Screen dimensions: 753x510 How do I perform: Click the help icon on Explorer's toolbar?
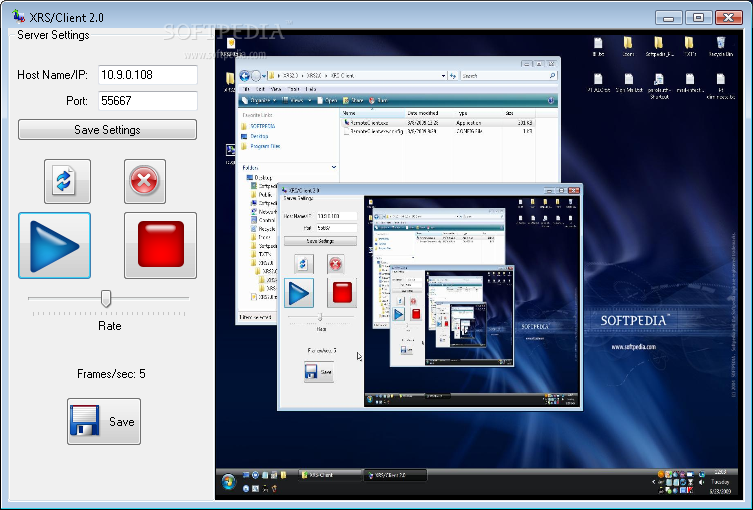pos(551,100)
